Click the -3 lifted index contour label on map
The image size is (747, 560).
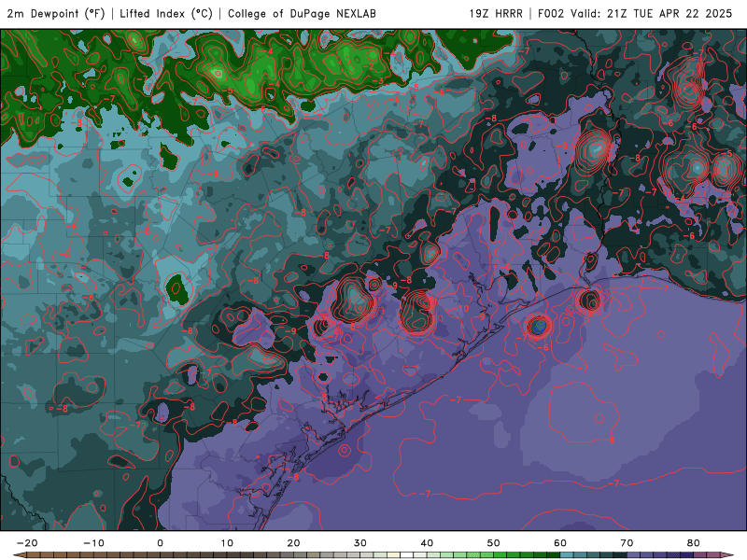tap(379, 81)
